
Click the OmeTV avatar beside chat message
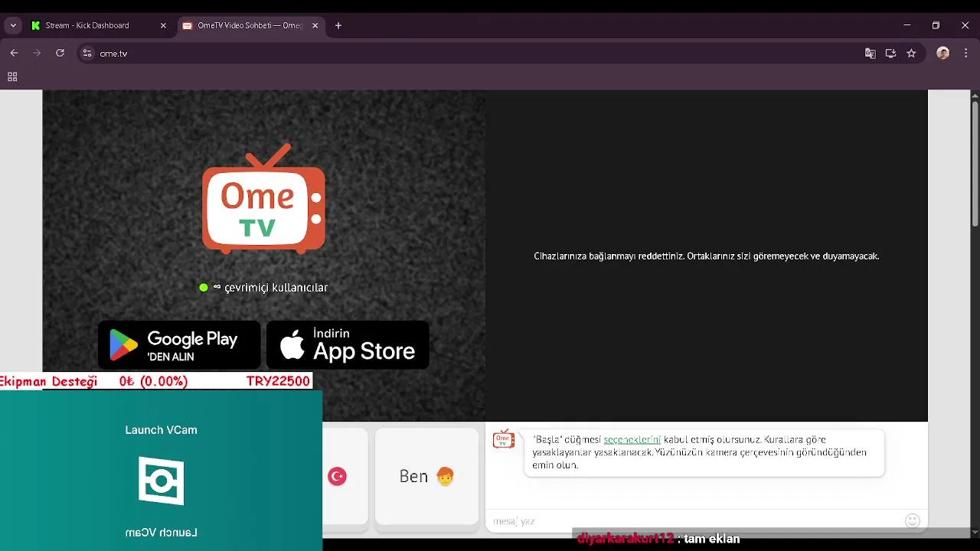click(x=504, y=439)
